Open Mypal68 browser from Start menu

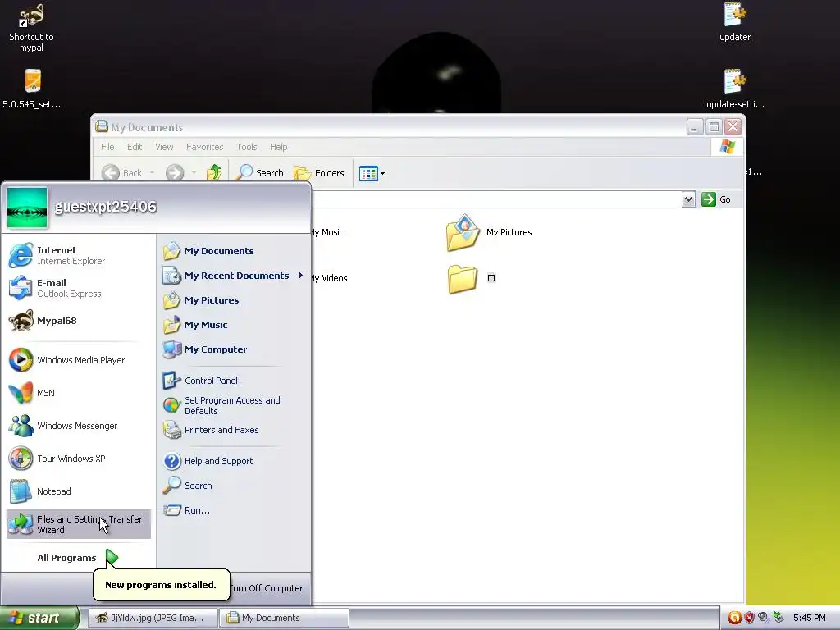coord(78,321)
